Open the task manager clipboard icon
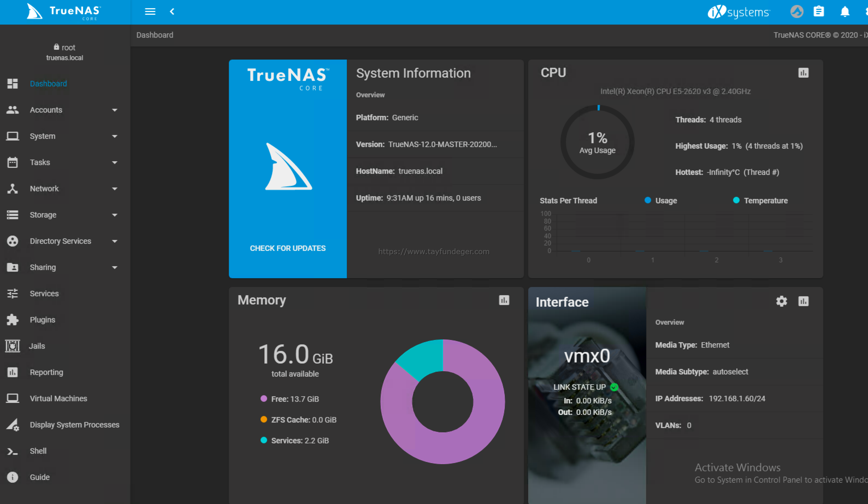This screenshot has height=504, width=868. click(x=819, y=11)
